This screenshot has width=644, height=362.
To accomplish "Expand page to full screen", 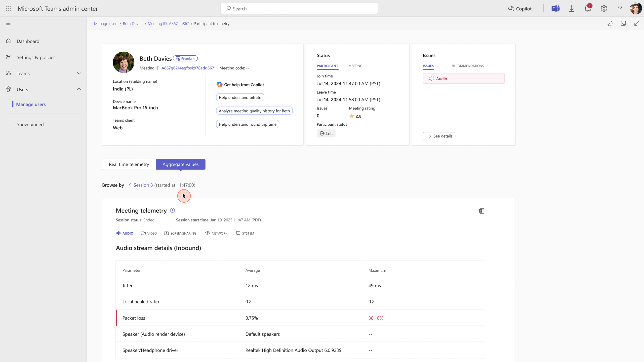I will click(x=637, y=24).
